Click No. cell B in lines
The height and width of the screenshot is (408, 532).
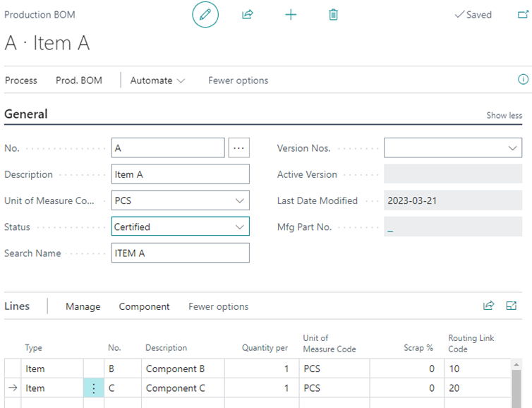(x=123, y=368)
